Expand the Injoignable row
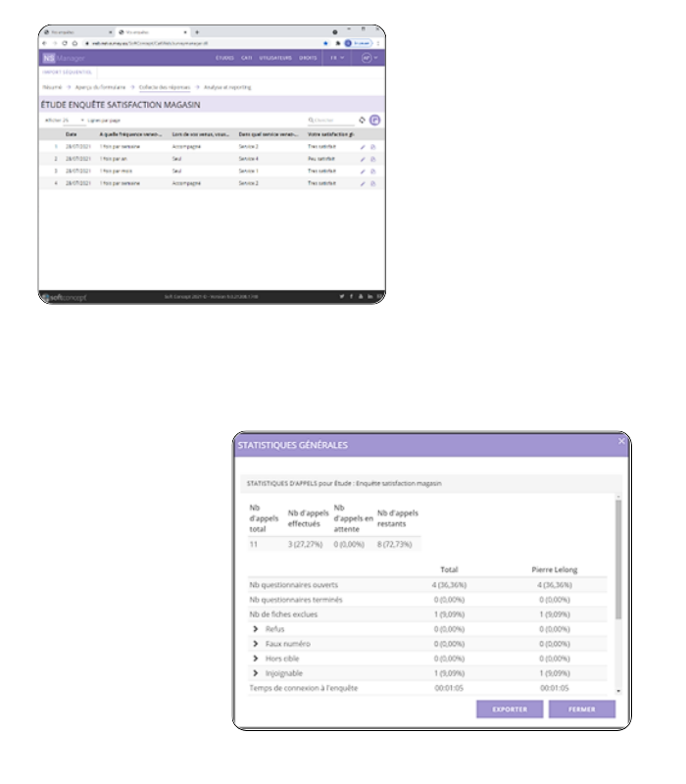The height and width of the screenshot is (784, 686). (256, 673)
